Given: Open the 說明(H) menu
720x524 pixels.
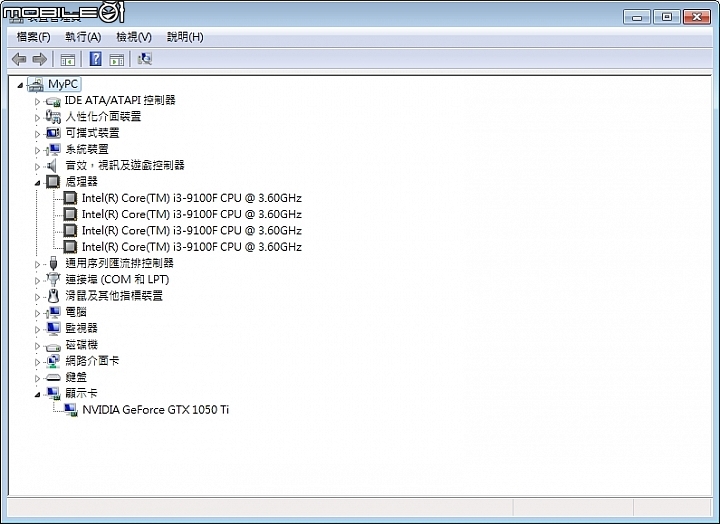Looking at the screenshot, I should [185, 37].
